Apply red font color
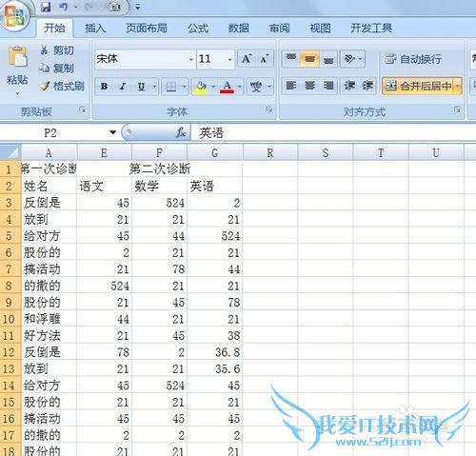The image size is (476, 456). tap(228, 87)
